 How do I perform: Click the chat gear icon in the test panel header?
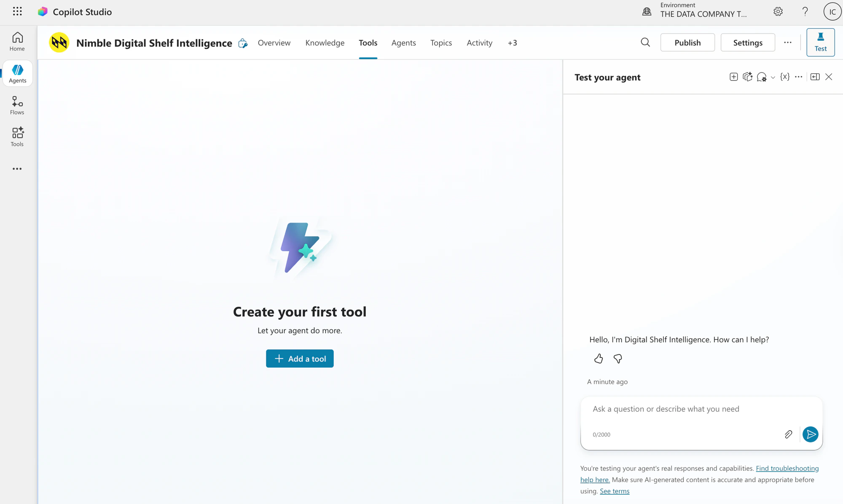point(762,77)
